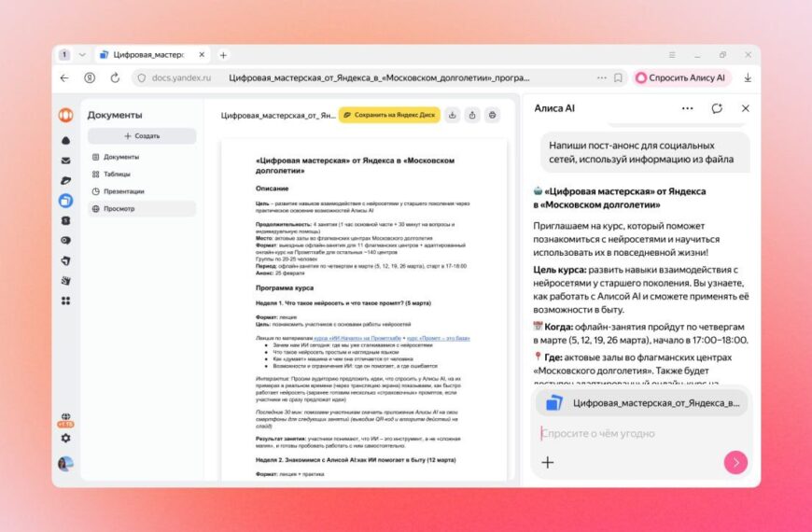
Task: Click the site protection shield icon
Action: tap(141, 77)
